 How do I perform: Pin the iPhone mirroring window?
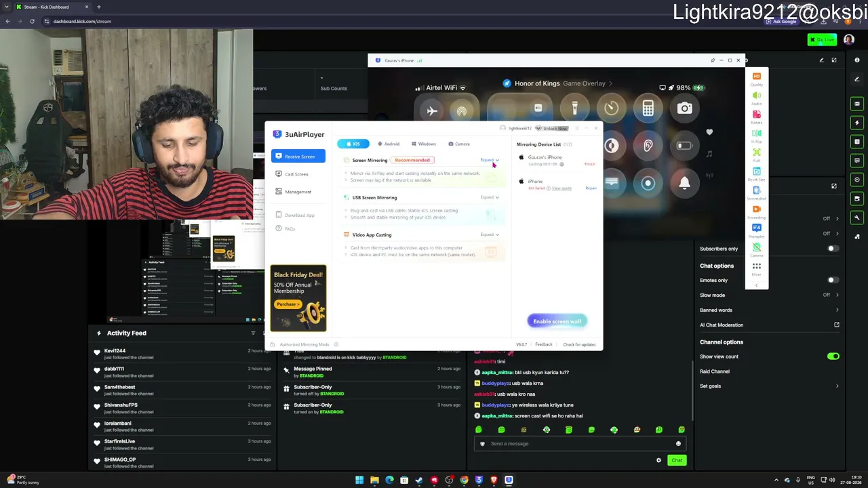point(713,60)
